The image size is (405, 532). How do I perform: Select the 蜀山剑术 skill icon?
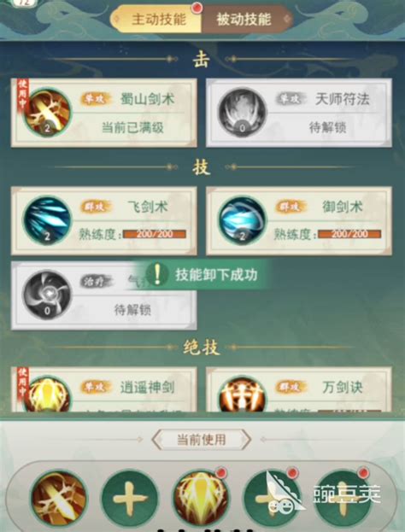[x=47, y=113]
